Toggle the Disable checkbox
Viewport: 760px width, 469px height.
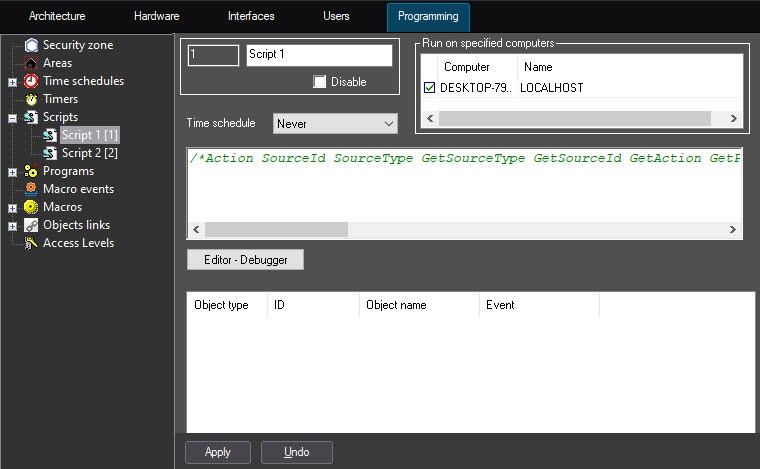click(x=319, y=81)
